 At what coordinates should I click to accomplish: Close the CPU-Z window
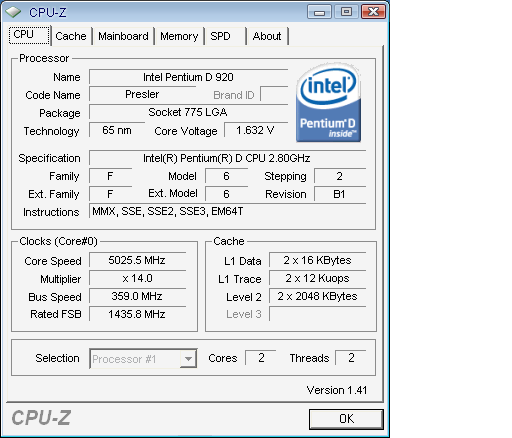373,12
